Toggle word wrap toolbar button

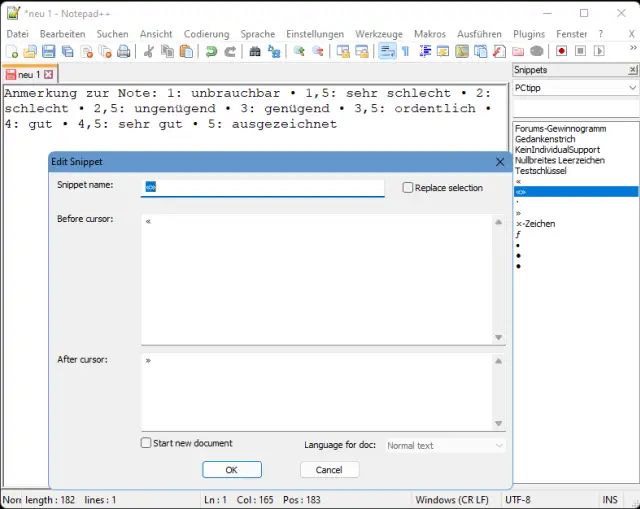tap(387, 51)
